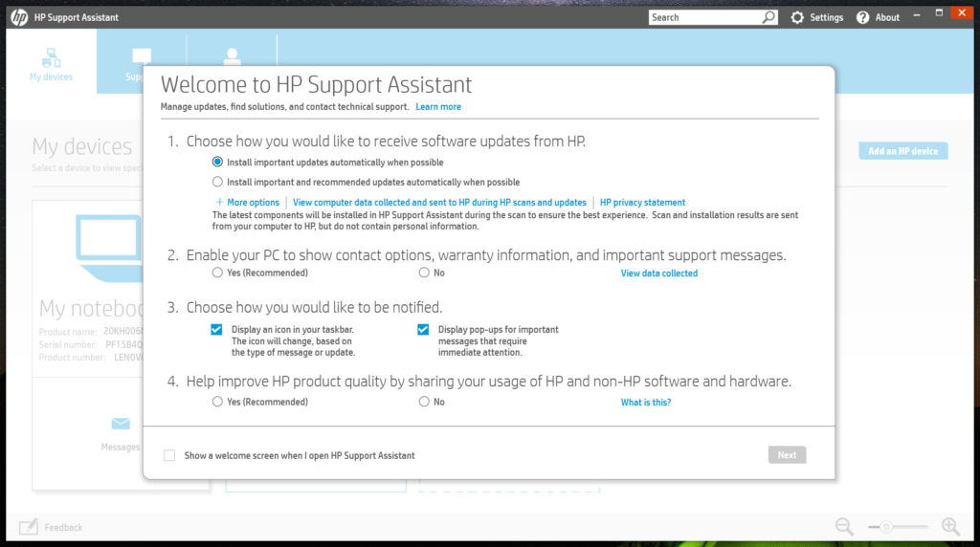Open Settings via the gear icon
The width and height of the screenshot is (980, 547).
pyautogui.click(x=797, y=17)
